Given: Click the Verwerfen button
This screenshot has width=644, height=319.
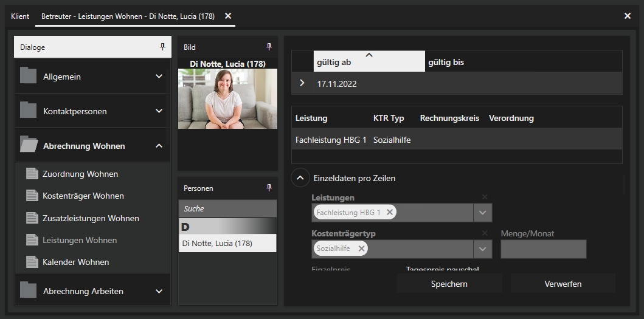Looking at the screenshot, I should pyautogui.click(x=563, y=284).
